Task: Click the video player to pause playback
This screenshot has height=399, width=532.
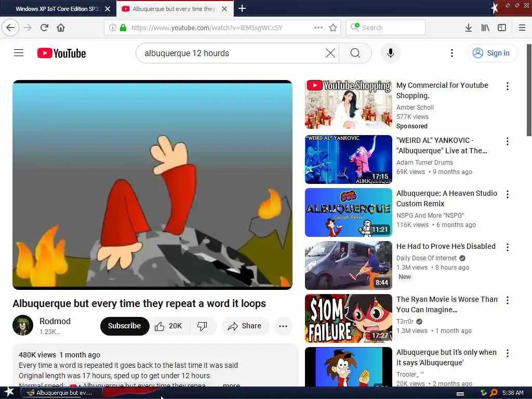Action: pyautogui.click(x=152, y=185)
